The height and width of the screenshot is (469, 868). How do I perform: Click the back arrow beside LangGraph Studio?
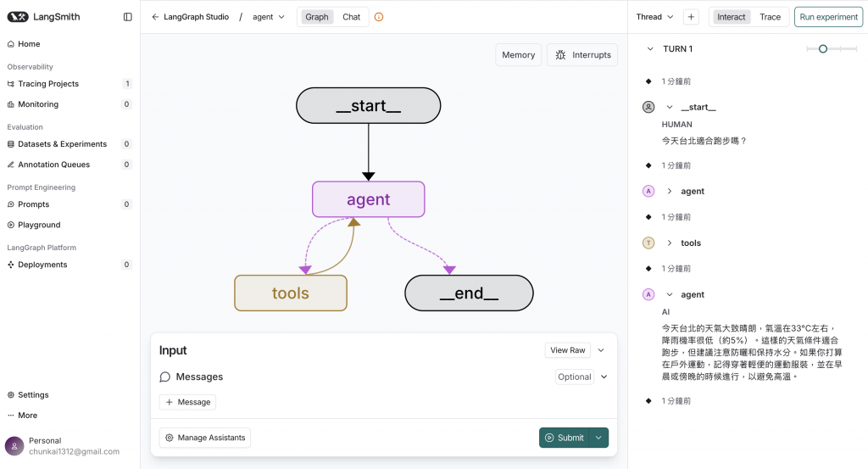(x=155, y=17)
